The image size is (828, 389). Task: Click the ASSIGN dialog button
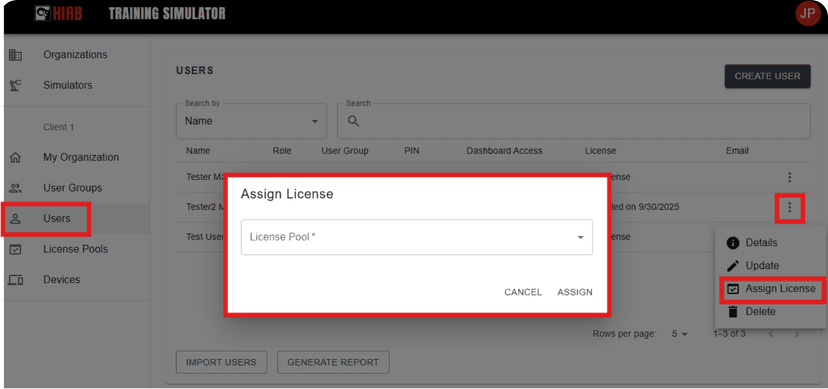[x=575, y=292]
